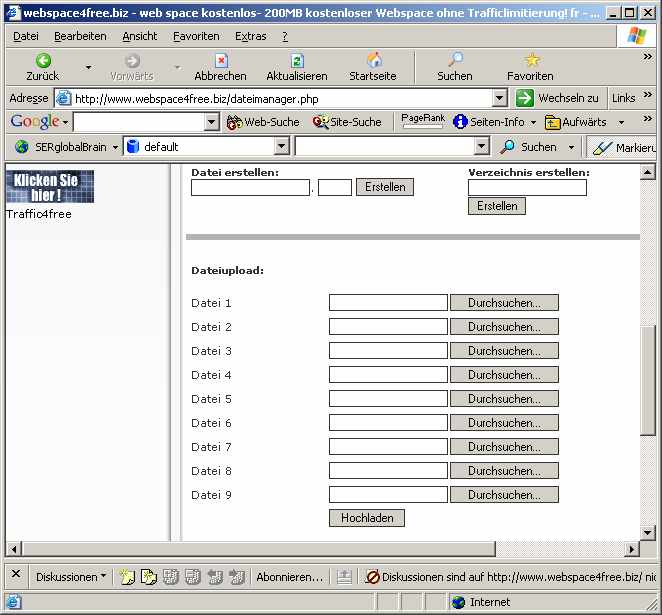Screen dimensions: 662x615
Task: Open the Extras menu
Action: [x=250, y=36]
